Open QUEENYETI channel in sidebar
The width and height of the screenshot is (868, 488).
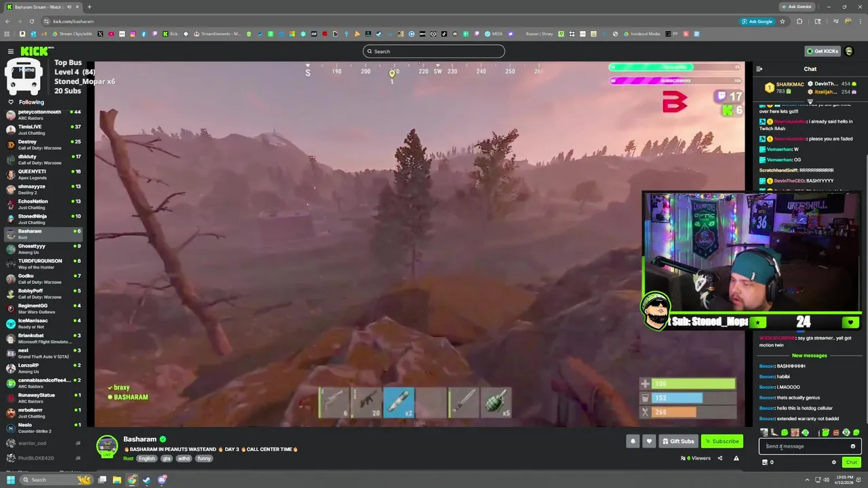pos(43,174)
